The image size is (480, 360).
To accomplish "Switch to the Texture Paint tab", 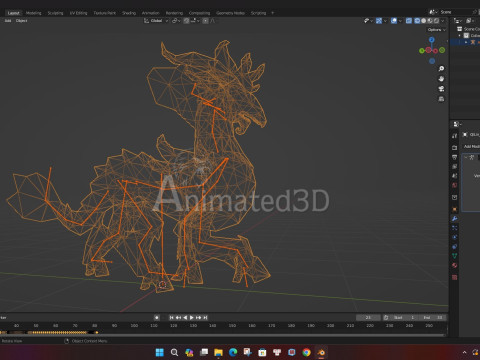I will tap(104, 13).
